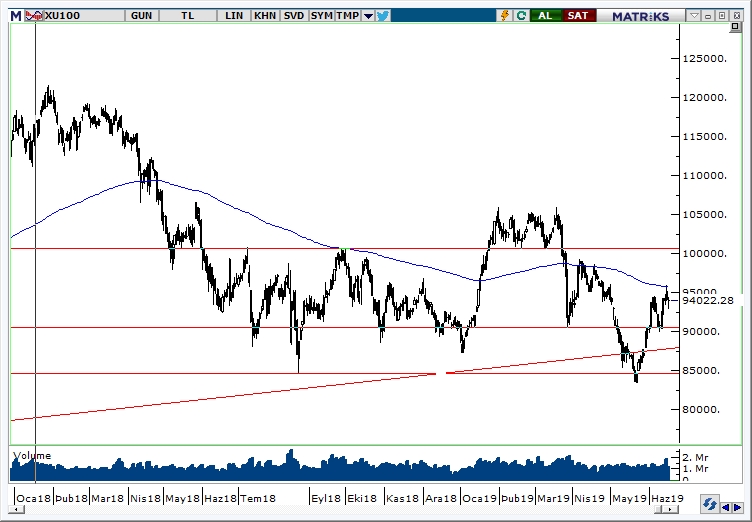This screenshot has height=522, width=752.
Task: Click the 80000 price axis label
Action: click(702, 410)
